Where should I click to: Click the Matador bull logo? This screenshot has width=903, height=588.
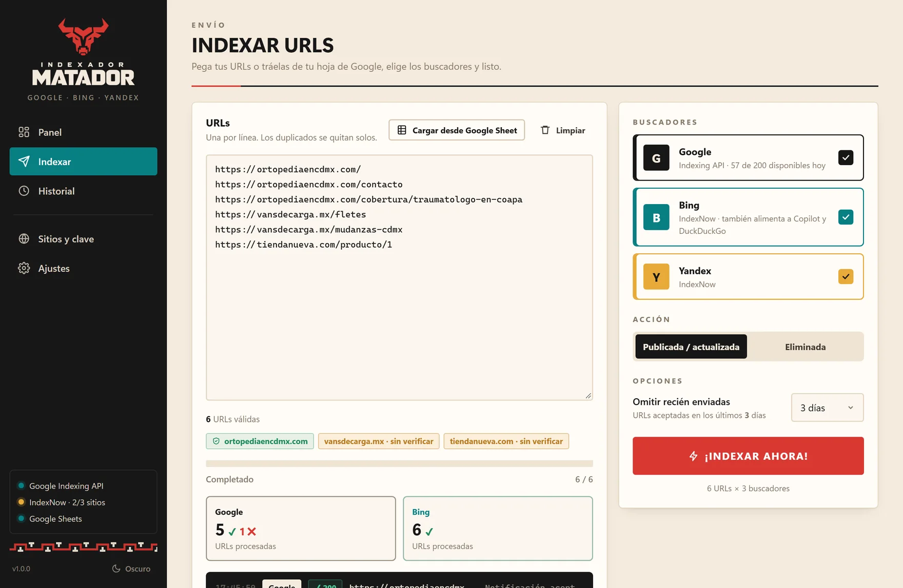[83, 36]
